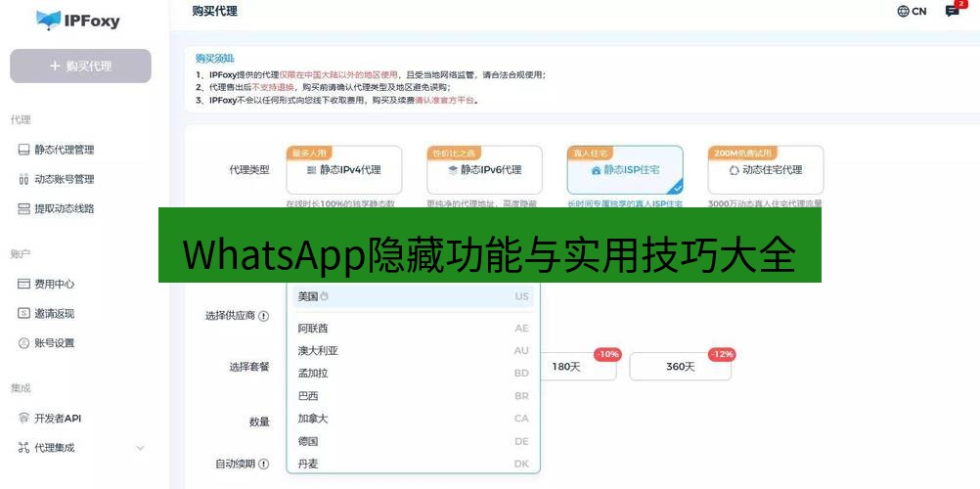Choose 巴西 BR from the list
Image resolution: width=980 pixels, height=489 pixels.
(413, 396)
